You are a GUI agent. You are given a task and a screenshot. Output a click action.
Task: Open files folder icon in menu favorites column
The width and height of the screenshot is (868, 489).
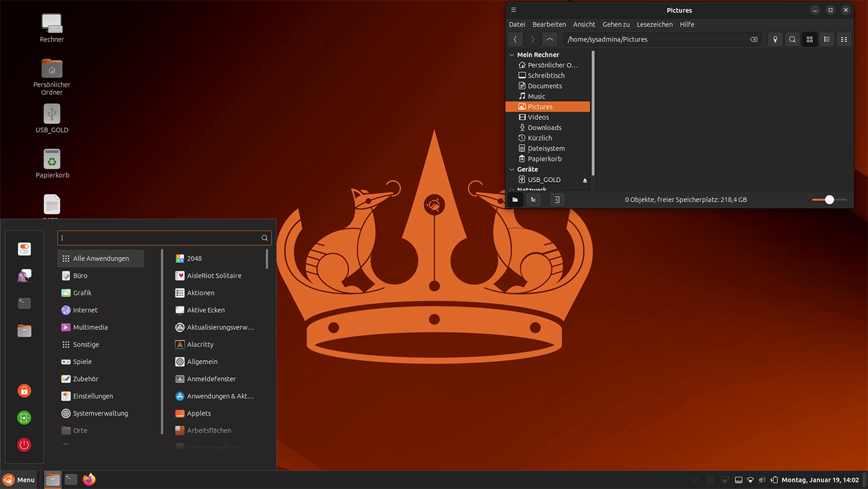coord(24,331)
